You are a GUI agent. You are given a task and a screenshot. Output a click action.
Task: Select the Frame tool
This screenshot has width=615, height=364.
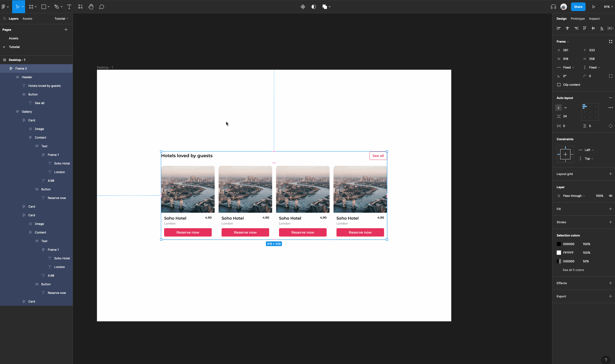(x=31, y=7)
